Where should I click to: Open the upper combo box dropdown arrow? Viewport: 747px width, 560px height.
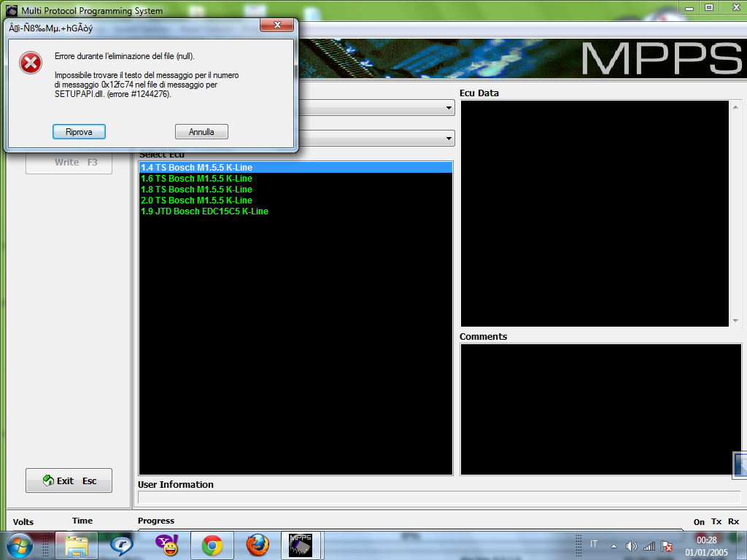coord(449,108)
